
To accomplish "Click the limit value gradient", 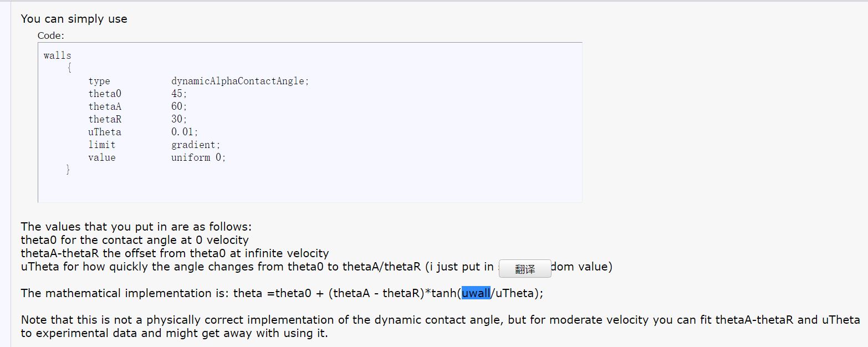I will point(195,145).
